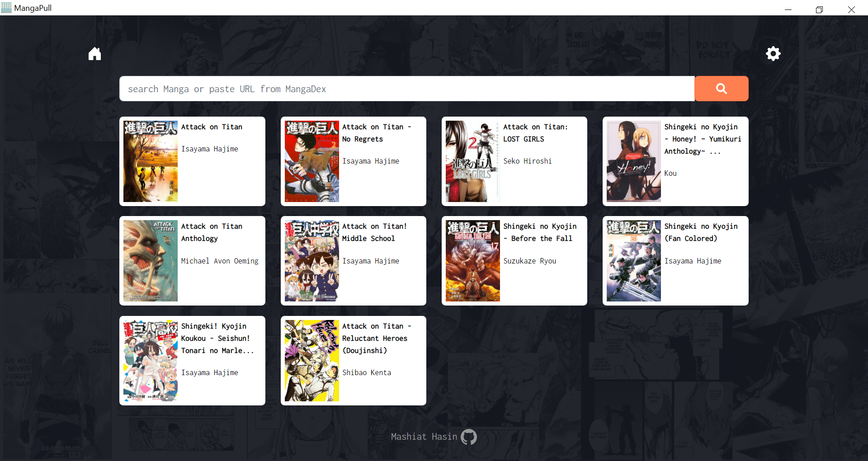
Task: Click author name Kou
Action: click(670, 173)
